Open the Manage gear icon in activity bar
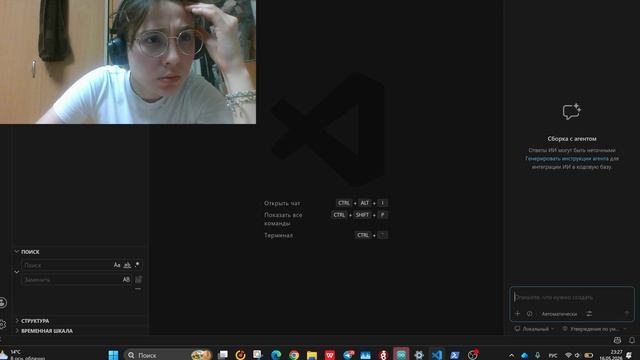Viewport: 640px width, 360px height. coord(3,324)
